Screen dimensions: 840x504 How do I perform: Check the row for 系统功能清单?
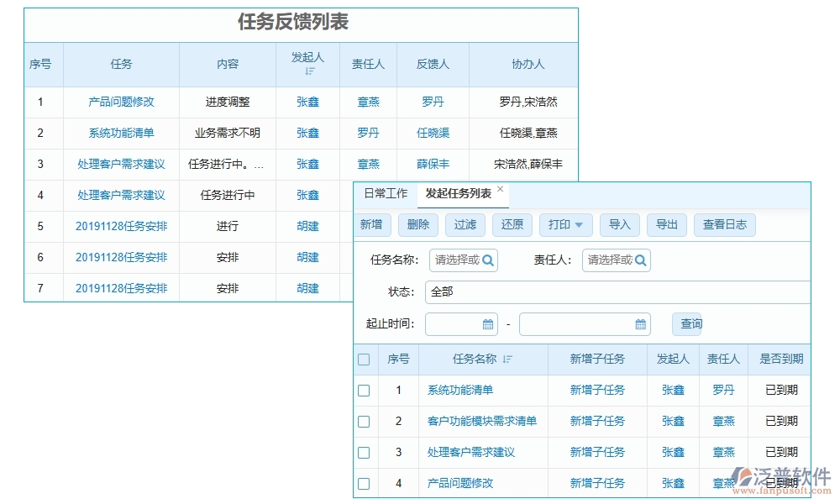[364, 390]
